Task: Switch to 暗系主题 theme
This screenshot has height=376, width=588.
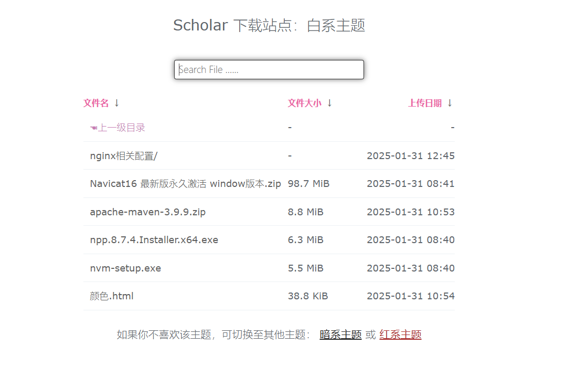Action: pos(340,335)
